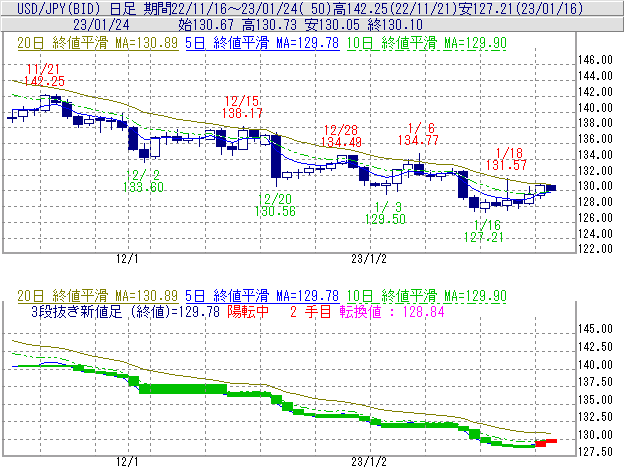Click the USD/JPY(BID) 日足 title text
Image resolution: width=624 pixels, height=475 pixels.
76,8
